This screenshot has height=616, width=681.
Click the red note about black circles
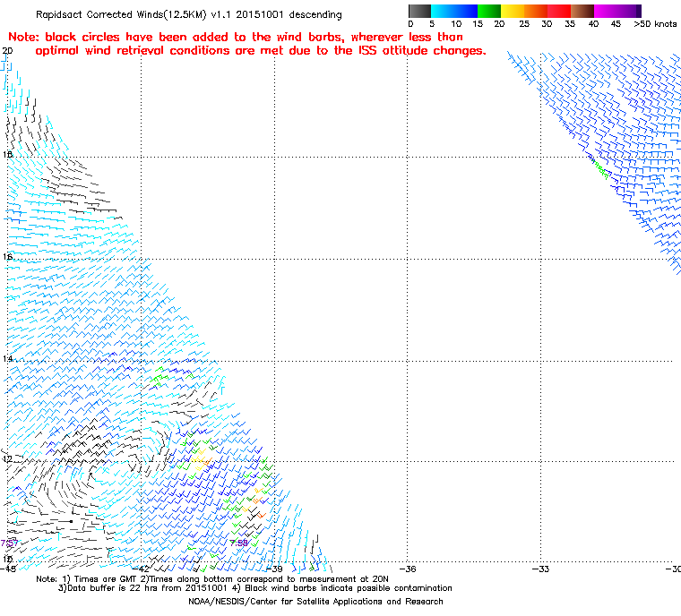(x=246, y=44)
